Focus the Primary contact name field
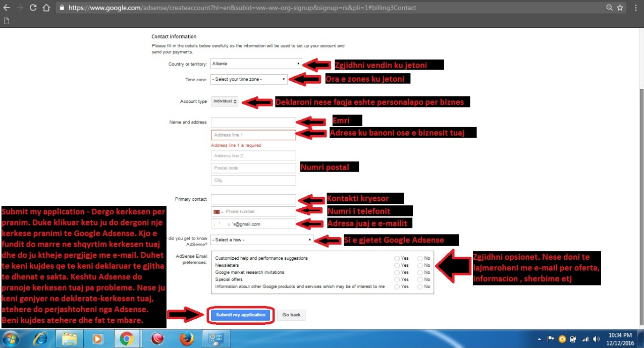This screenshot has height=348, width=644. tap(253, 199)
